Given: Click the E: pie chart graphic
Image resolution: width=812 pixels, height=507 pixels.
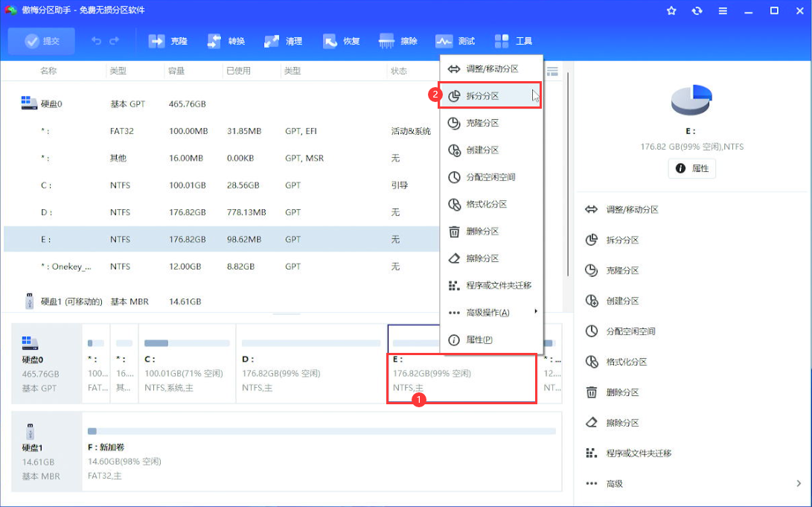Looking at the screenshot, I should click(x=692, y=101).
